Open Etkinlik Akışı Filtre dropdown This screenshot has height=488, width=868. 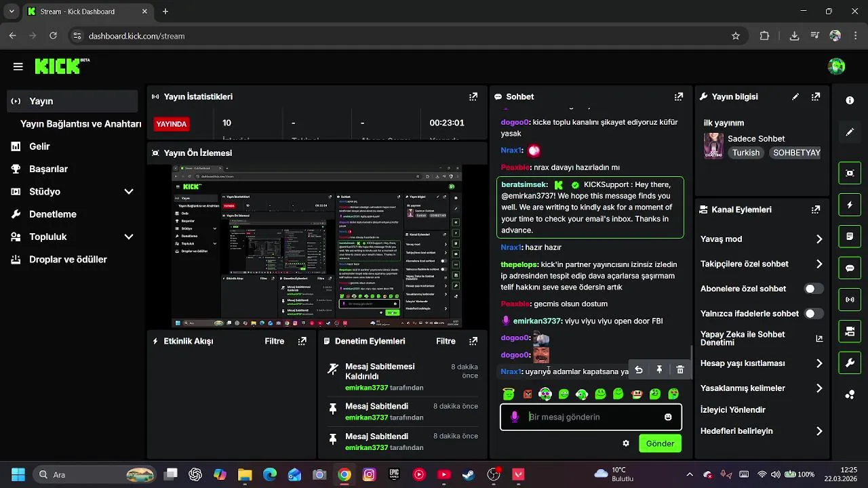tap(275, 341)
